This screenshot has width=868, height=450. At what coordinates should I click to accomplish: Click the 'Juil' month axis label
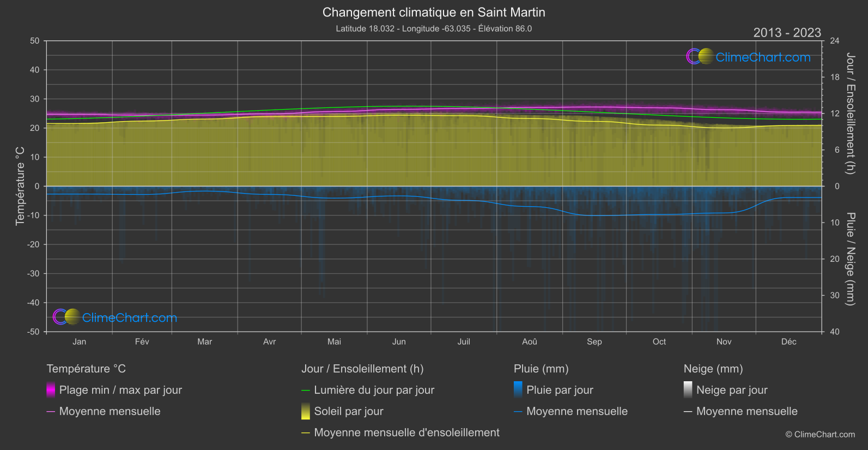[464, 341]
